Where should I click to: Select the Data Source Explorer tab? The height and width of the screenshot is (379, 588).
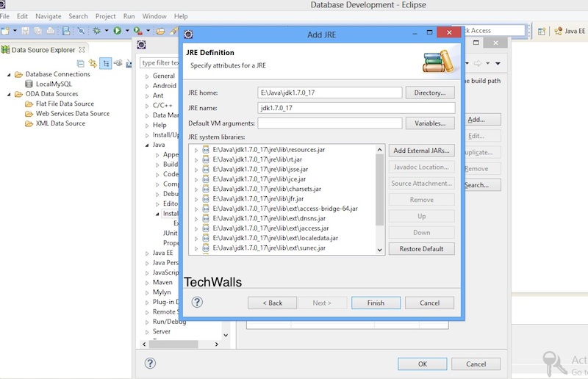(x=43, y=50)
